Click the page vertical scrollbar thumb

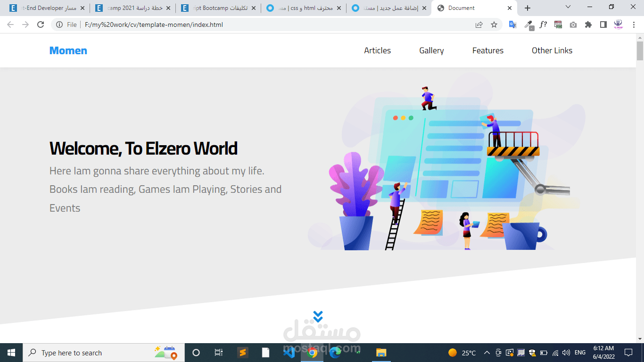pos(640,51)
